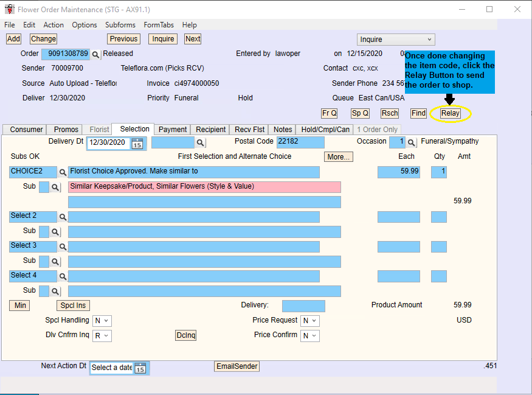Switch to the Notes tab

(x=283, y=130)
